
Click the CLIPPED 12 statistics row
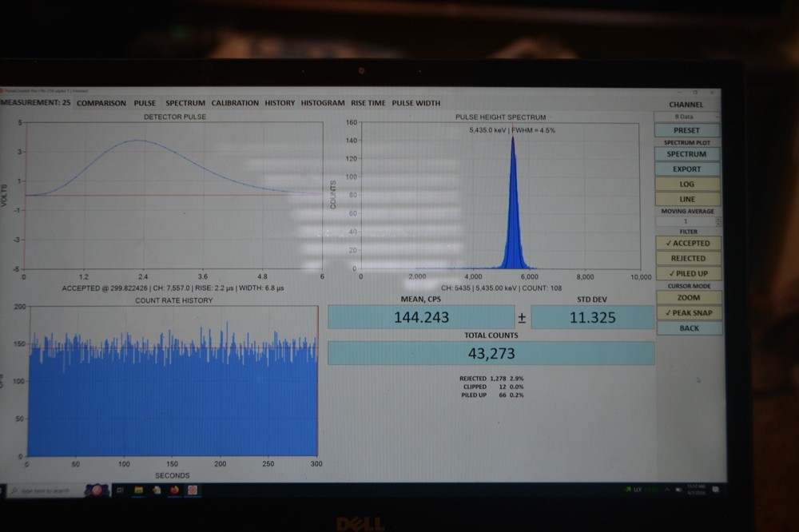click(x=493, y=387)
